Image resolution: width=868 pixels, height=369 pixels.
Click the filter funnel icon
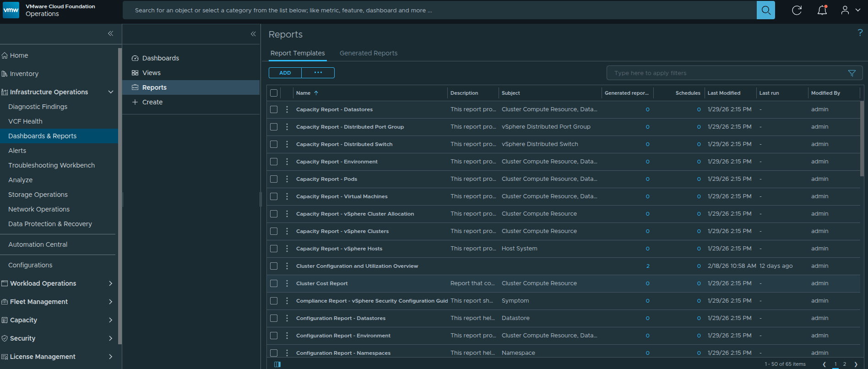tap(852, 73)
